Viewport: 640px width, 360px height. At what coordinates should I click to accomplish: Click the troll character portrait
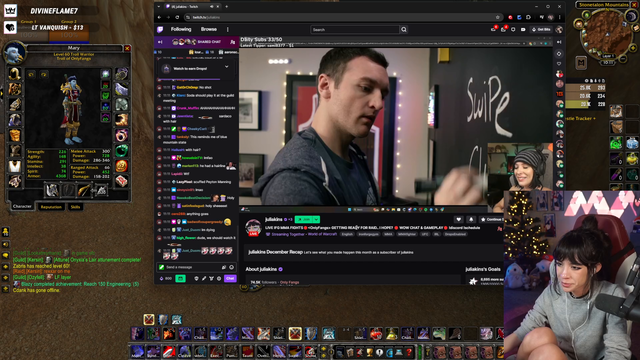coord(14,53)
